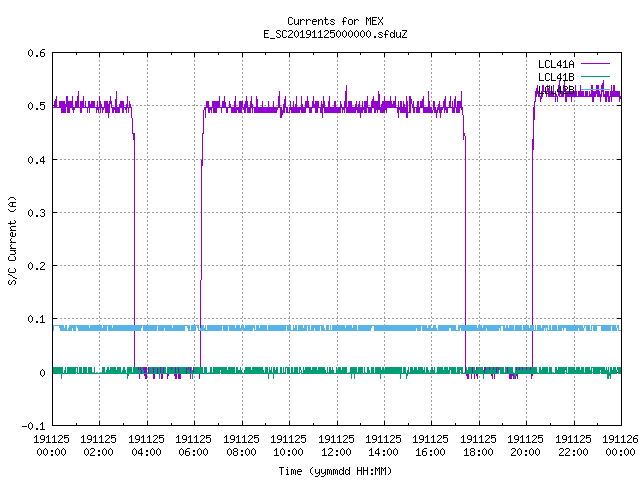Image resolution: width=640 pixels, height=480 pixels.
Task: Click the y-axis tick value 0.5
Action: 36,106
